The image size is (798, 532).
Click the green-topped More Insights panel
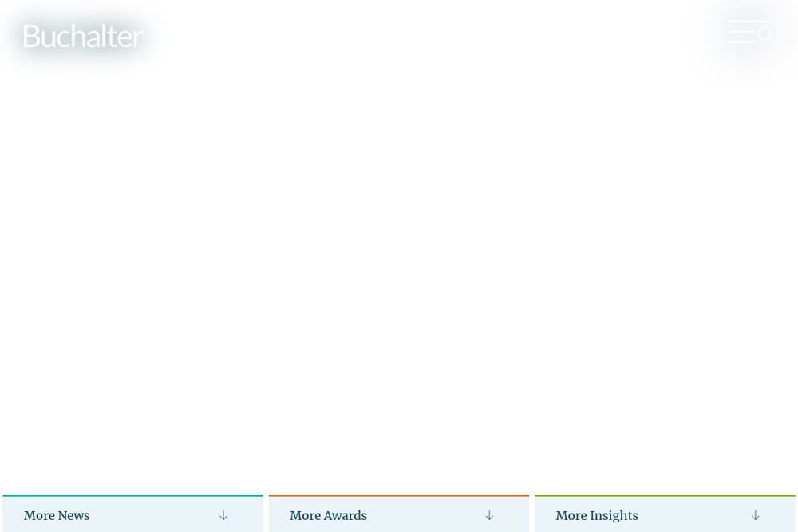pos(665,514)
